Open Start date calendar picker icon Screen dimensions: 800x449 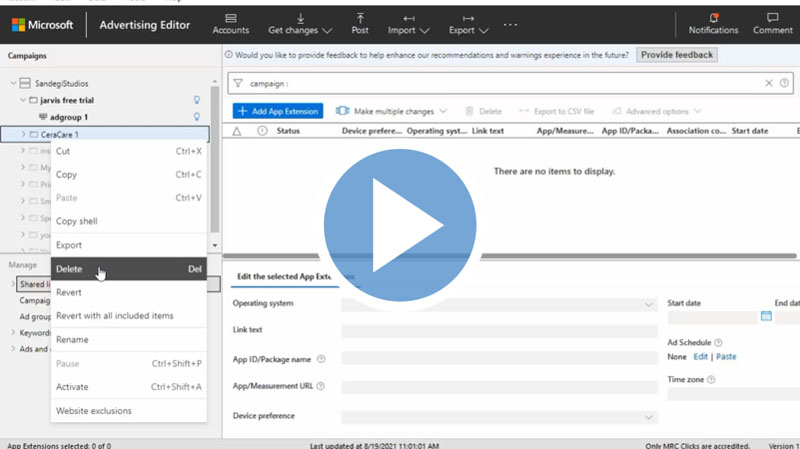(x=766, y=316)
